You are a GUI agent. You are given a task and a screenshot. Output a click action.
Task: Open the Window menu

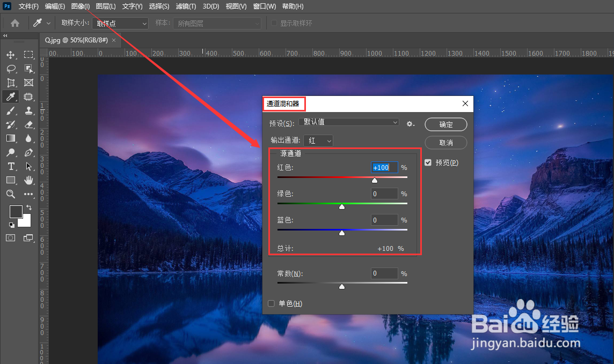tap(264, 6)
